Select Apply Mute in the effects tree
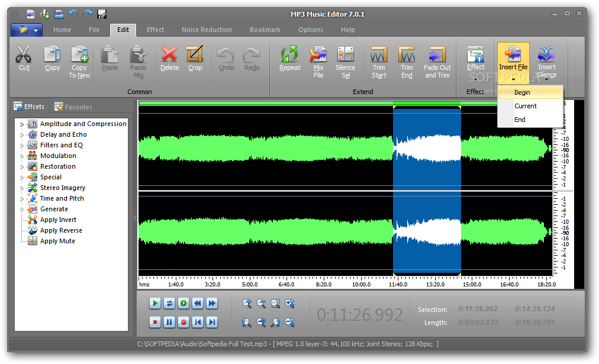 [x=57, y=241]
